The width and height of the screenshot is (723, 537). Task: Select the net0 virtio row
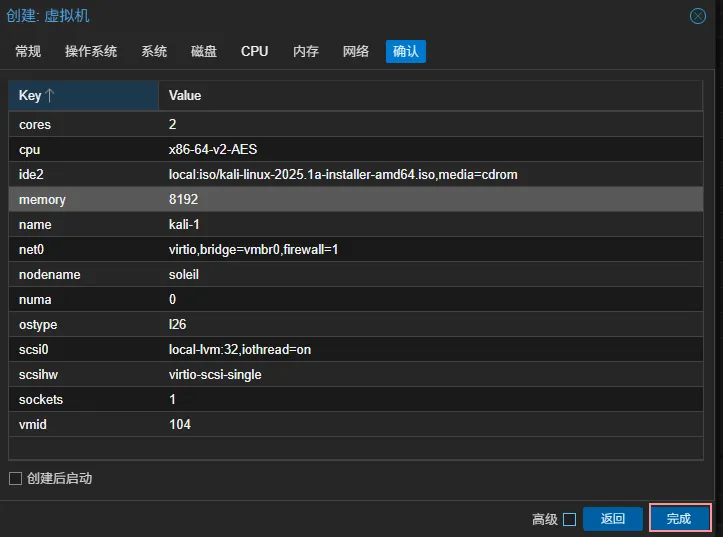coord(360,250)
